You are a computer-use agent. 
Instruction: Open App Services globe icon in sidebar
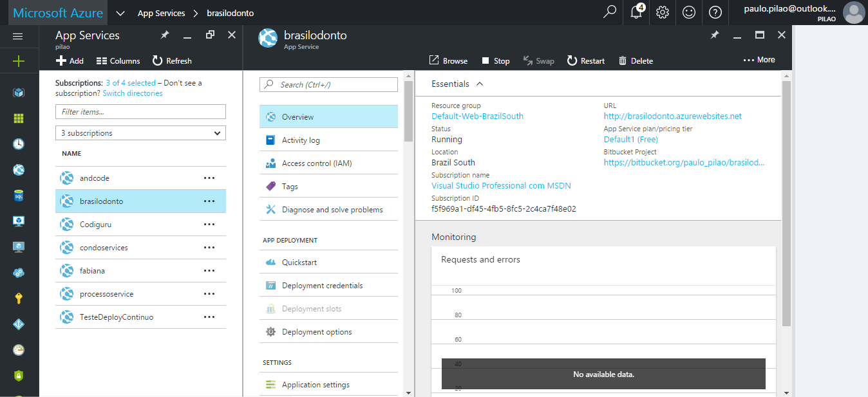coord(18,170)
